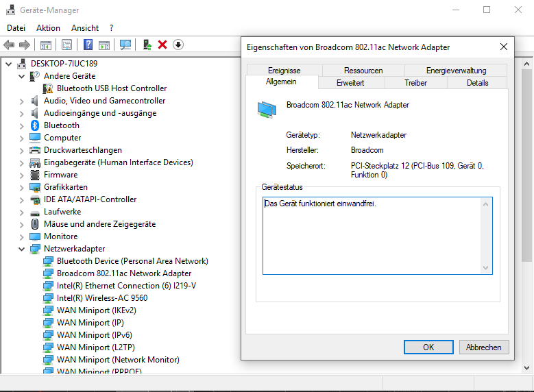The image size is (534, 392).
Task: Scan for hardware changes monitor icon
Action: click(x=125, y=45)
